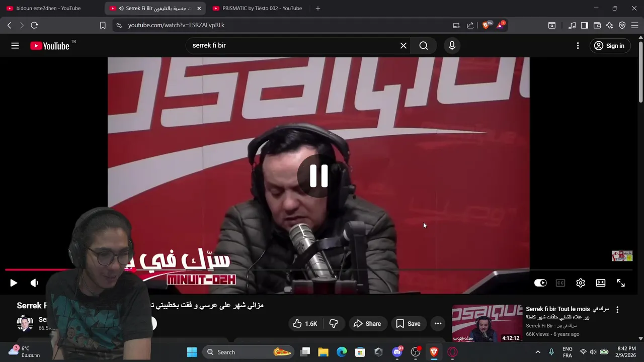The height and width of the screenshot is (362, 644).
Task: Click the search field text serrek fi bir
Action: 209,45
